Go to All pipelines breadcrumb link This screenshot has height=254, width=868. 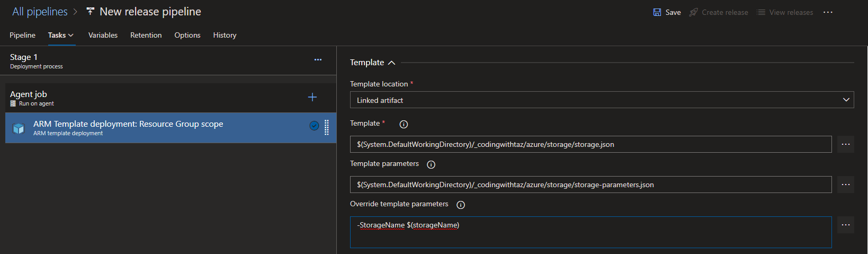[40, 12]
